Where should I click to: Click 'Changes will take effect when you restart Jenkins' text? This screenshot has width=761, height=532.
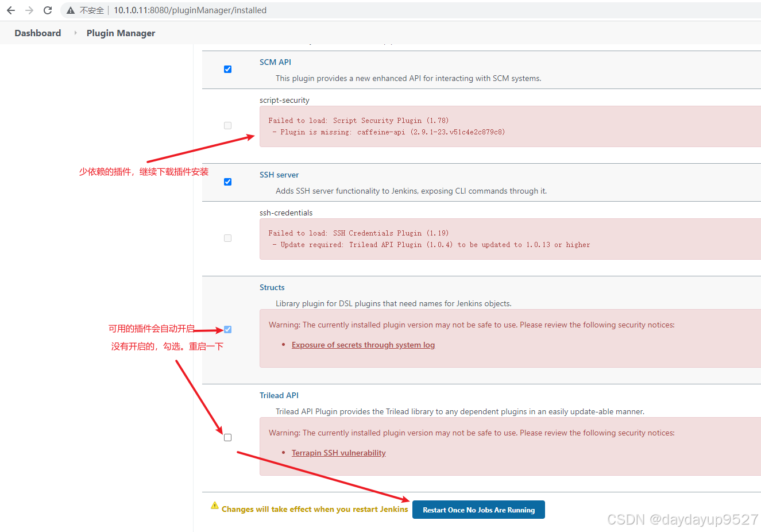click(x=315, y=509)
